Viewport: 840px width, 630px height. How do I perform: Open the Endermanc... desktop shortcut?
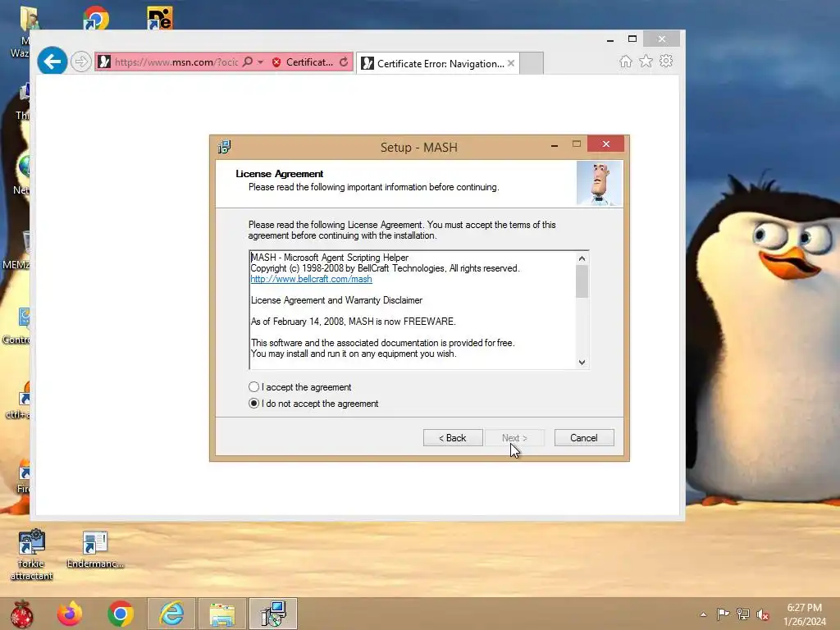[x=95, y=550]
